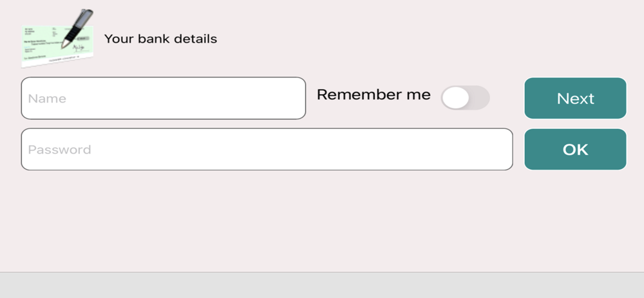Image resolution: width=644 pixels, height=298 pixels.
Task: Click into the Password field
Action: pos(267,150)
